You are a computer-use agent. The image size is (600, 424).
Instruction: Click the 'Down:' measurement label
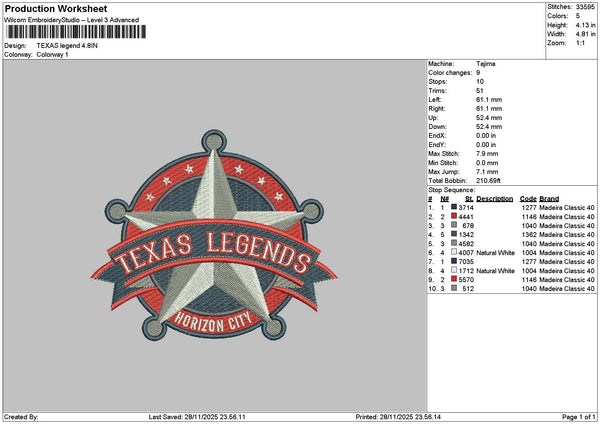click(x=437, y=127)
